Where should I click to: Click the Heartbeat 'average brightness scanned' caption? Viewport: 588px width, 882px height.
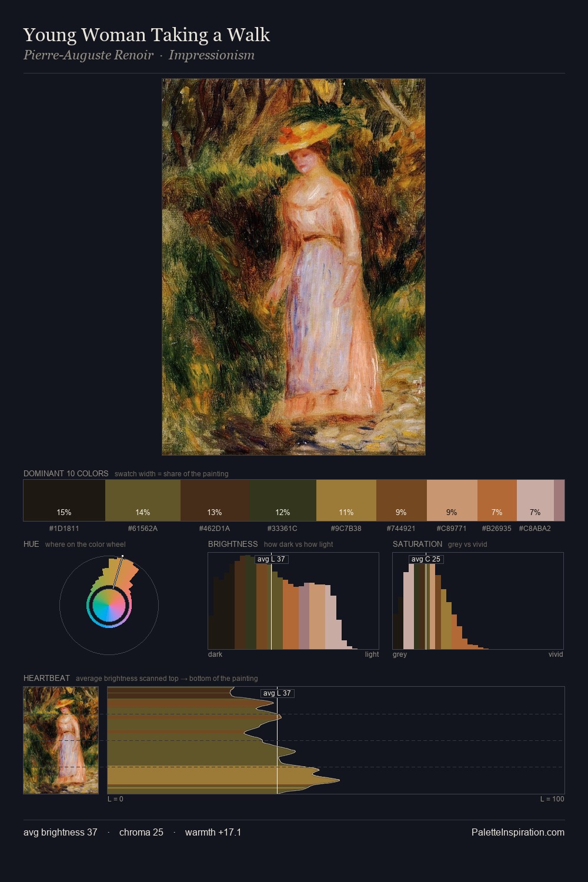pyautogui.click(x=167, y=679)
